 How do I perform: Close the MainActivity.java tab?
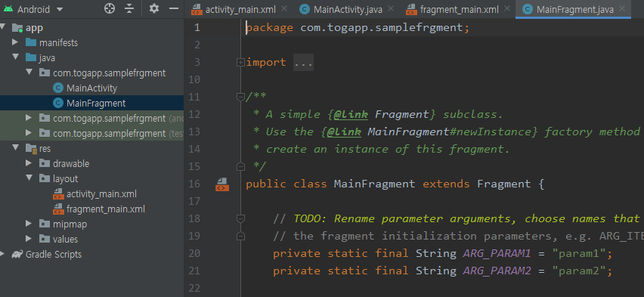391,8
